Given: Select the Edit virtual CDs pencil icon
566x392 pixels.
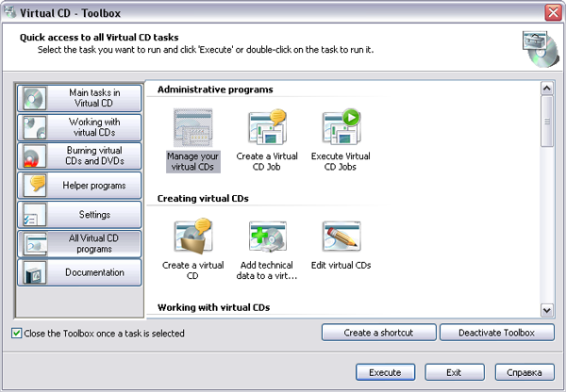Looking at the screenshot, I should point(341,237).
